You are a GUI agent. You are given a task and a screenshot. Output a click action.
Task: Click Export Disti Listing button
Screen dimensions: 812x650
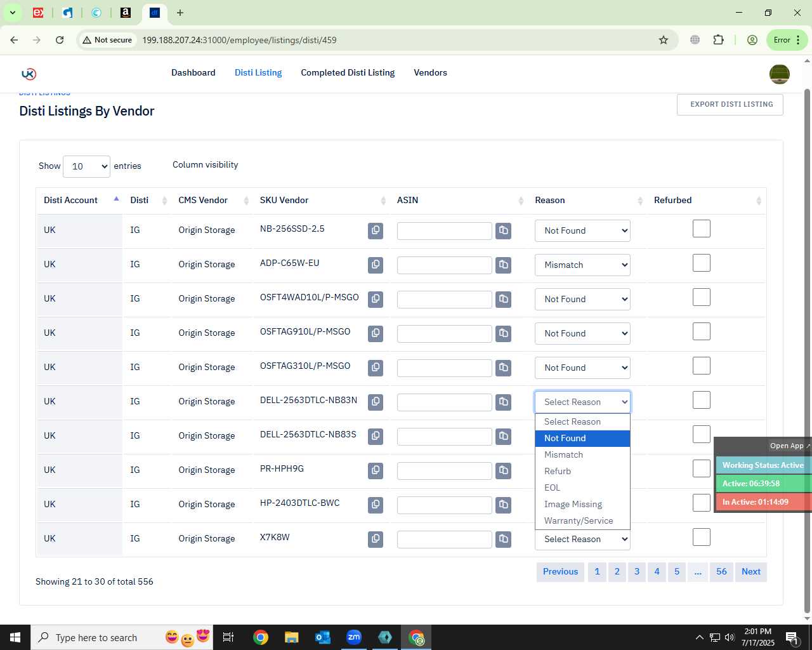point(730,105)
